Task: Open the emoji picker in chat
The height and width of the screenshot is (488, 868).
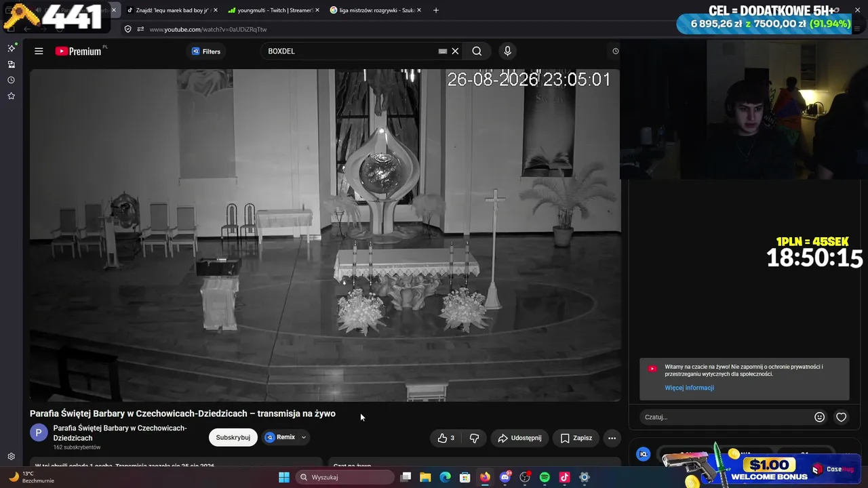Action: [819, 417]
